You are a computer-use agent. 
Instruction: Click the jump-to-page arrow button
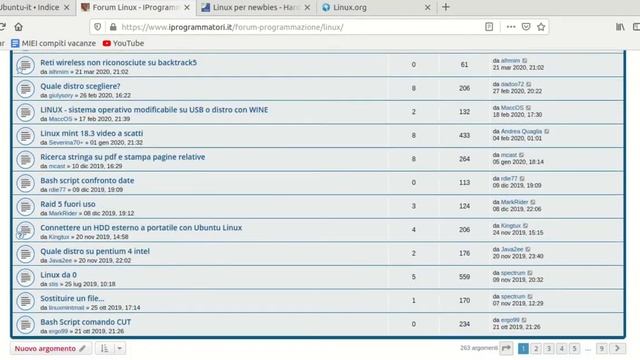pyautogui.click(x=506, y=348)
